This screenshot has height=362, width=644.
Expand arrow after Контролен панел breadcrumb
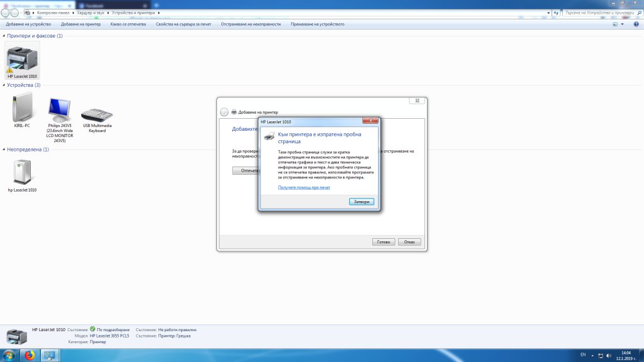tap(73, 13)
